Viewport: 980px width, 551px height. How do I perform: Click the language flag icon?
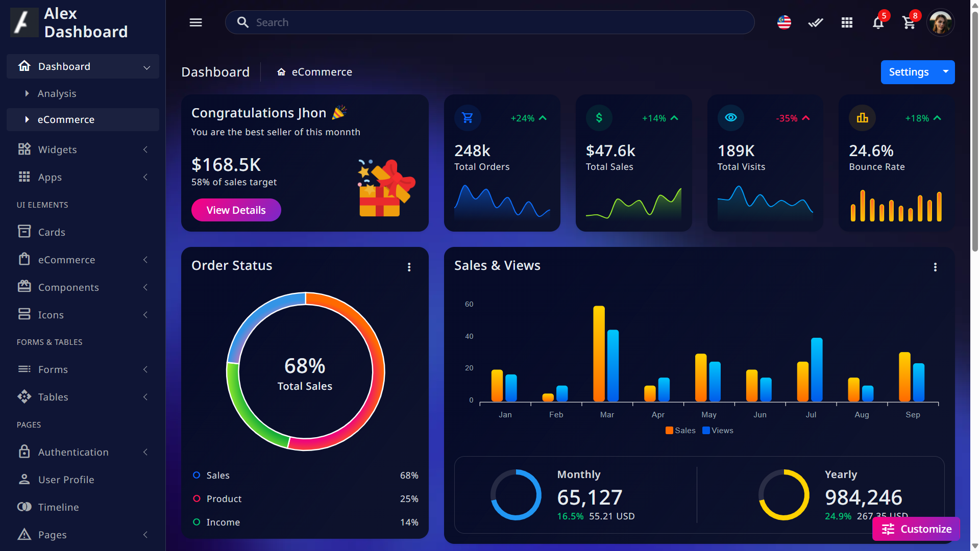[784, 22]
